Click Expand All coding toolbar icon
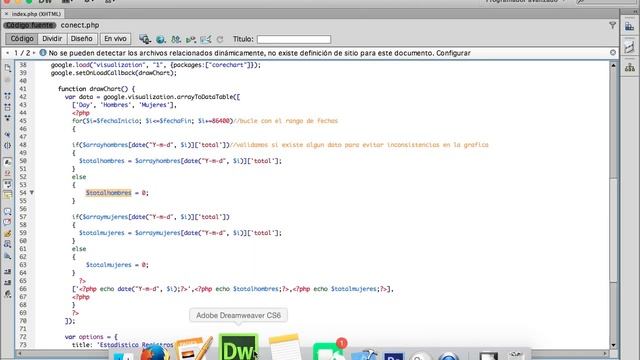 pos(7,118)
